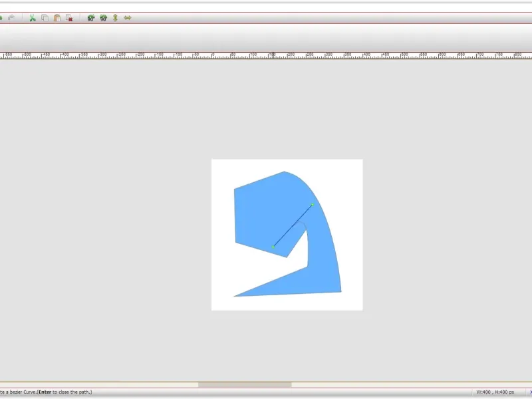Click the Copy icon
Image resolution: width=532 pixels, height=399 pixels.
click(45, 18)
